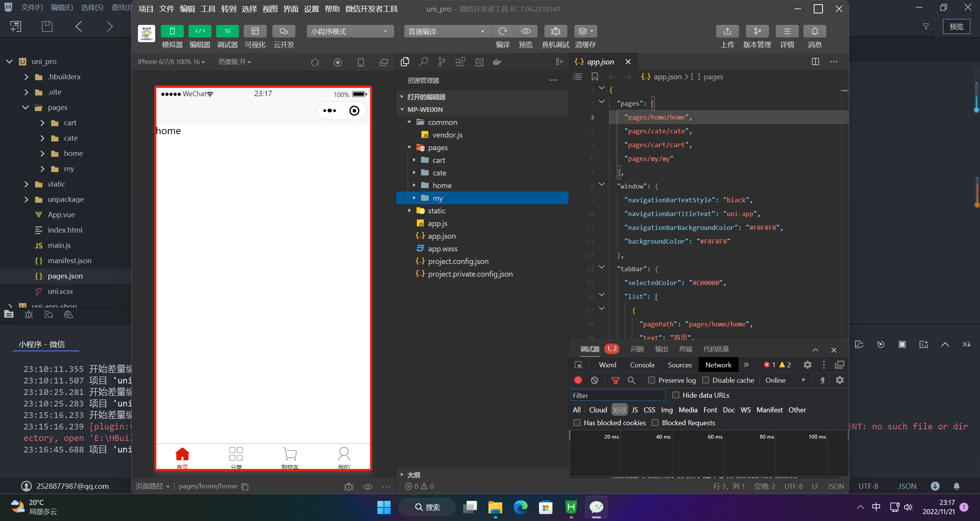Open the 小程序模式 mode dropdown
980x521 pixels.
(350, 31)
